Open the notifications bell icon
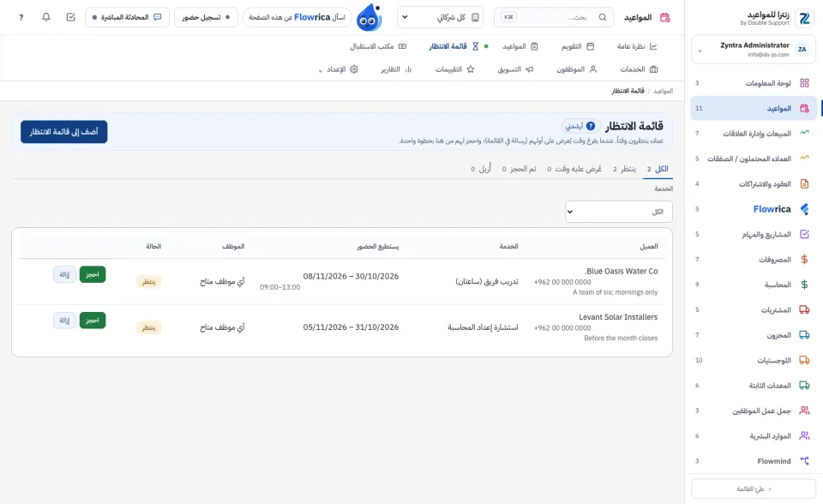This screenshot has width=823, height=504. (46, 17)
